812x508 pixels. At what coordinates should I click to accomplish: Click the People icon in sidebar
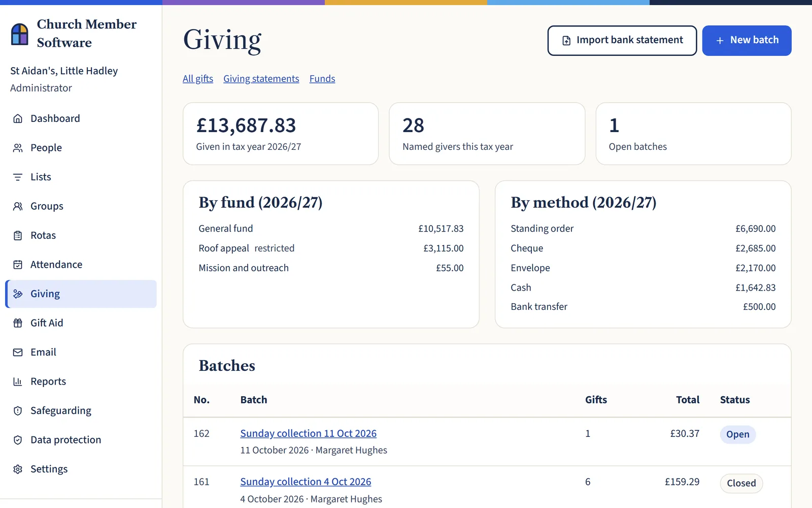tap(18, 148)
